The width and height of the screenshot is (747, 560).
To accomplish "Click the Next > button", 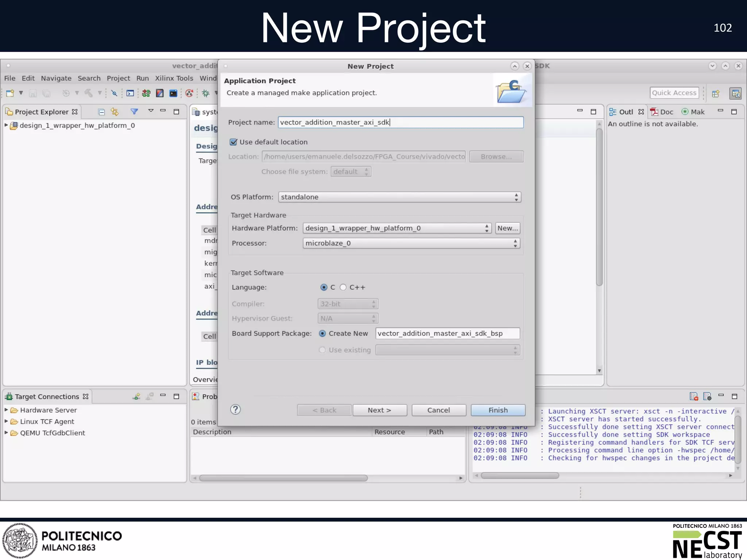I will click(x=379, y=410).
